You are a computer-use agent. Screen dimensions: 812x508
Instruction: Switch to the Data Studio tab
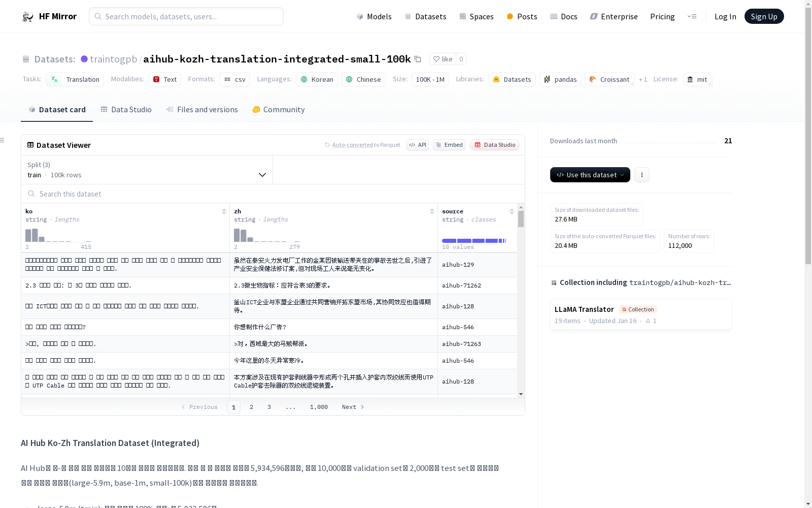126,110
